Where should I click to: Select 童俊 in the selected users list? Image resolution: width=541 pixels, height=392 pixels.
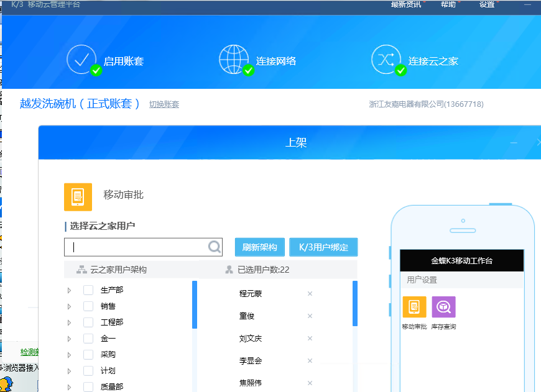point(247,316)
